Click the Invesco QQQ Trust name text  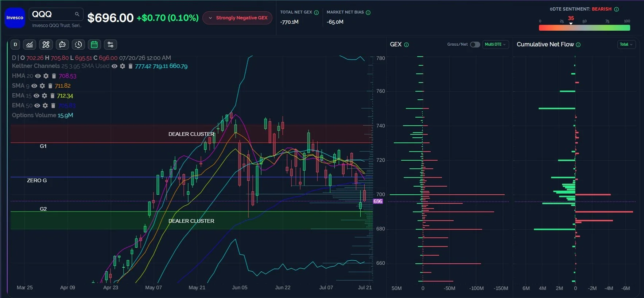[57, 26]
